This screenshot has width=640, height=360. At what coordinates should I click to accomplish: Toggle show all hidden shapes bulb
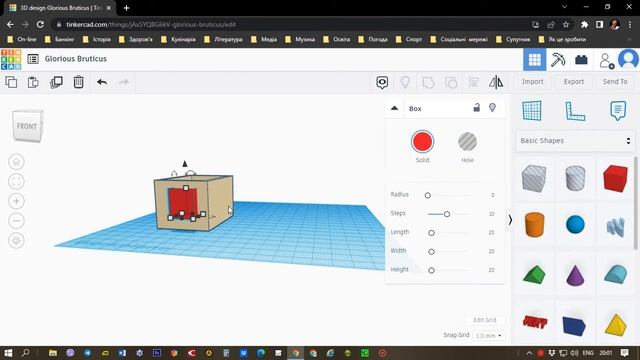tap(405, 82)
